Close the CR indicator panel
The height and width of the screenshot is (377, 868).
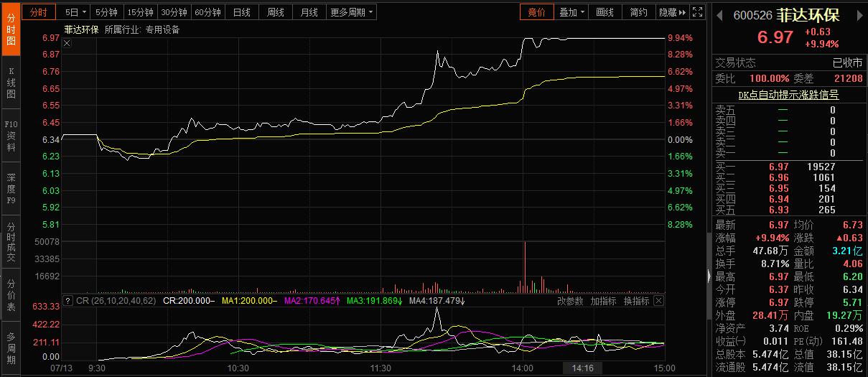tap(658, 301)
